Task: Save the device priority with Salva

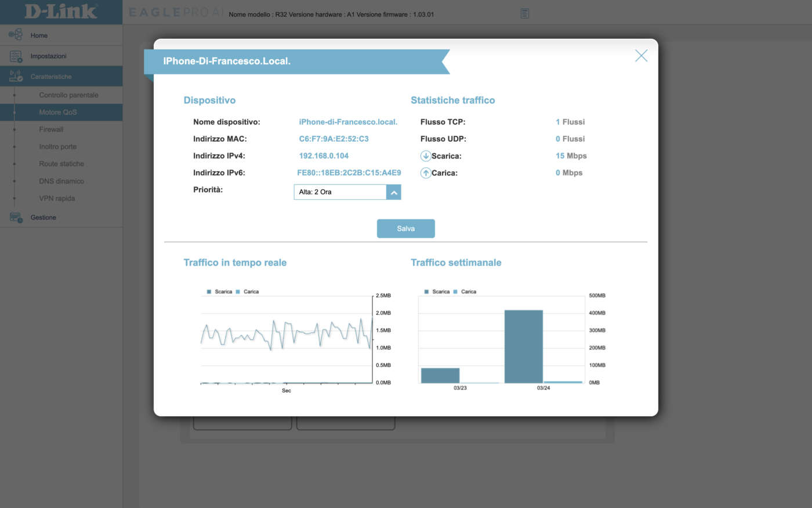Action: click(x=406, y=229)
